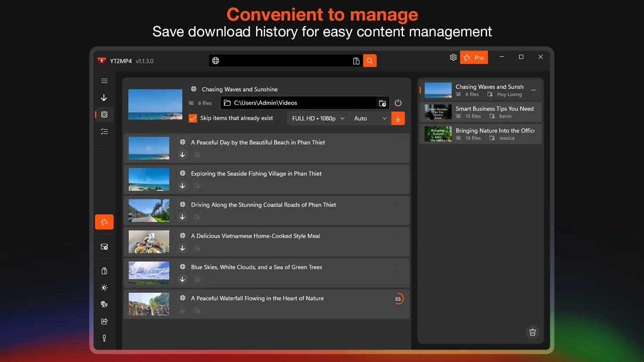Image resolution: width=644 pixels, height=362 pixels.
Task: Click the URL input field
Action: pos(286,61)
